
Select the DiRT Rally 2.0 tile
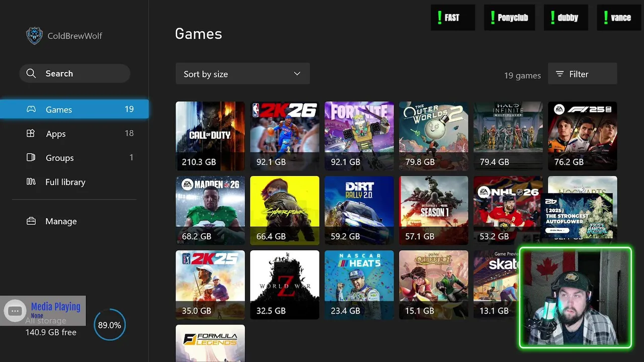(x=359, y=210)
